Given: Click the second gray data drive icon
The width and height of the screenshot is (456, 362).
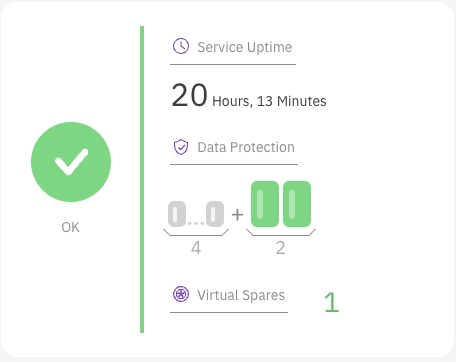Looking at the screenshot, I should click(215, 214).
